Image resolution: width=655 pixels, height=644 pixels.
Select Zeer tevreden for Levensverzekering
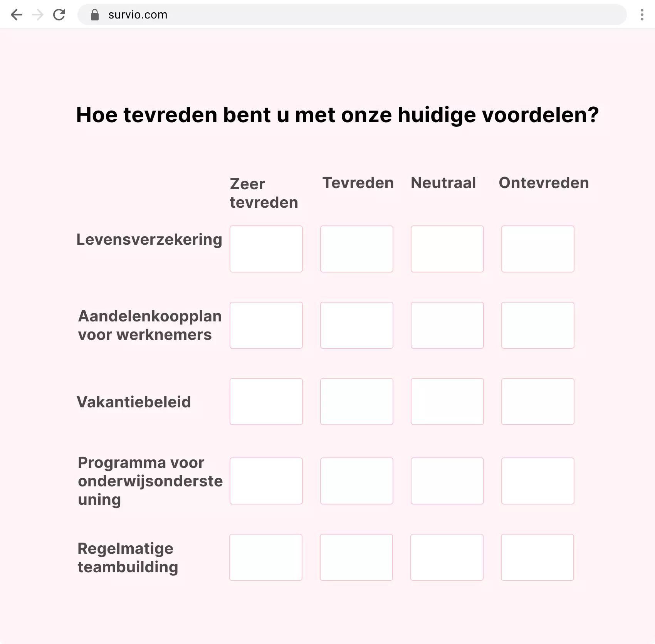click(x=266, y=249)
